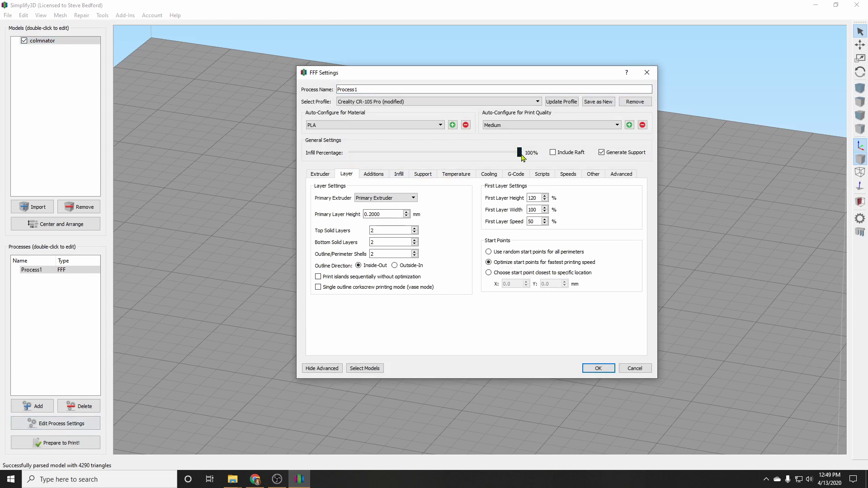The height and width of the screenshot is (488, 868).
Task: Show model normals arrow icon
Action: coord(860,186)
